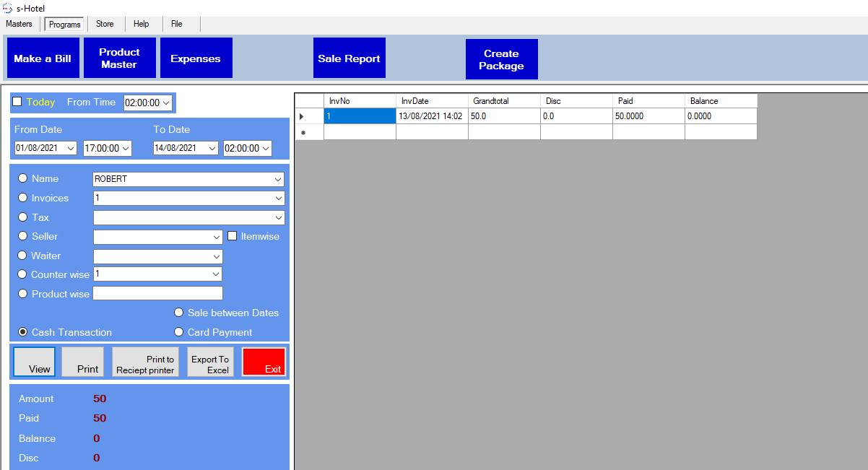The height and width of the screenshot is (470, 868).
Task: Tick the Itemwise checkbox
Action: click(233, 236)
